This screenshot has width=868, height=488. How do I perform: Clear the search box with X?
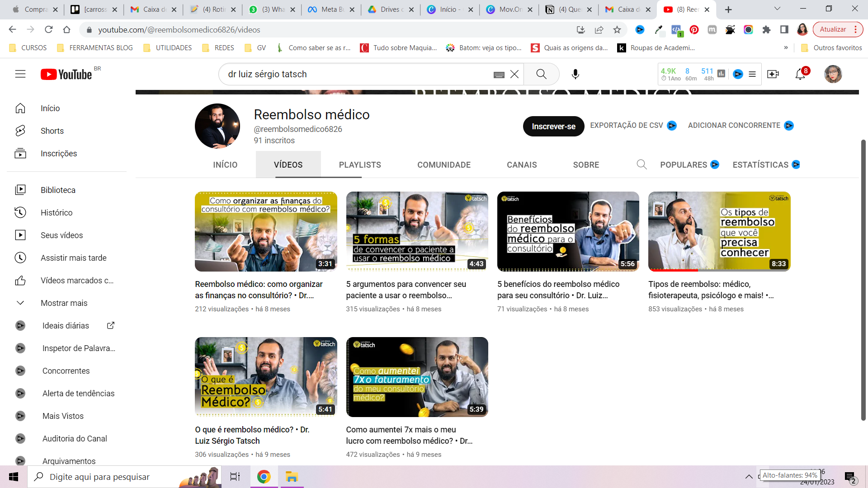[x=514, y=74]
